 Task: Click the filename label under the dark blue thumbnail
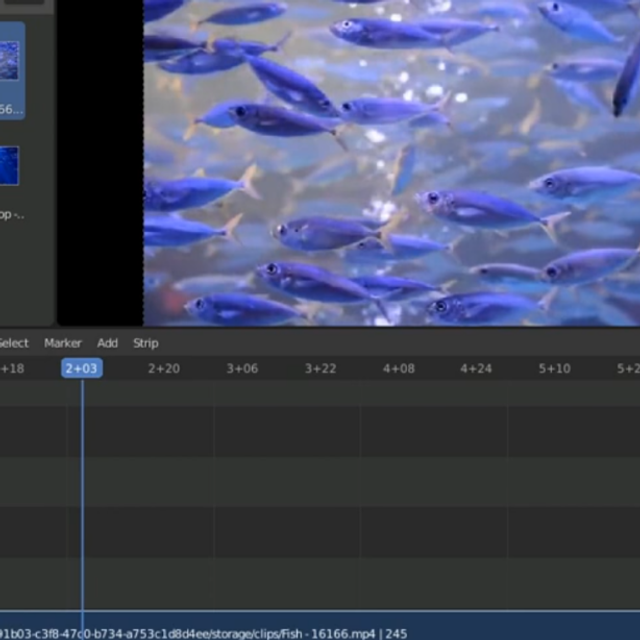click(x=10, y=214)
